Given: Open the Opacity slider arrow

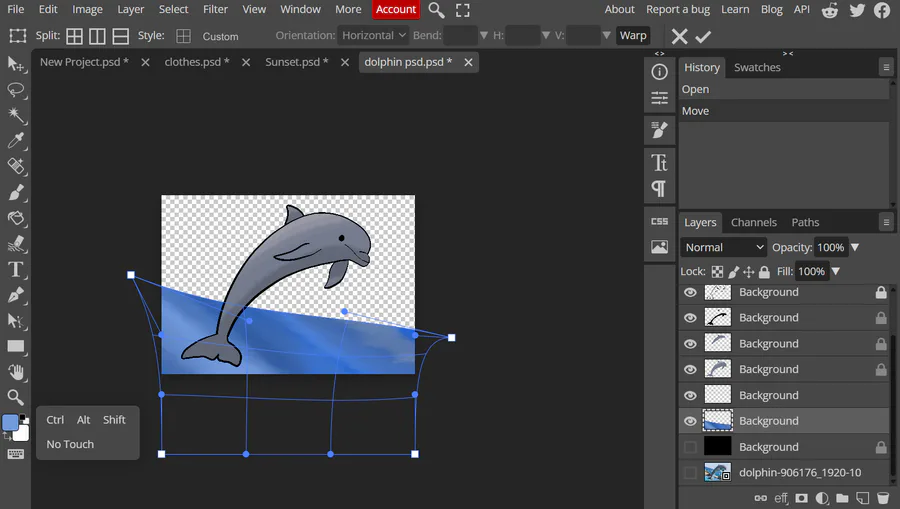Looking at the screenshot, I should pos(855,247).
